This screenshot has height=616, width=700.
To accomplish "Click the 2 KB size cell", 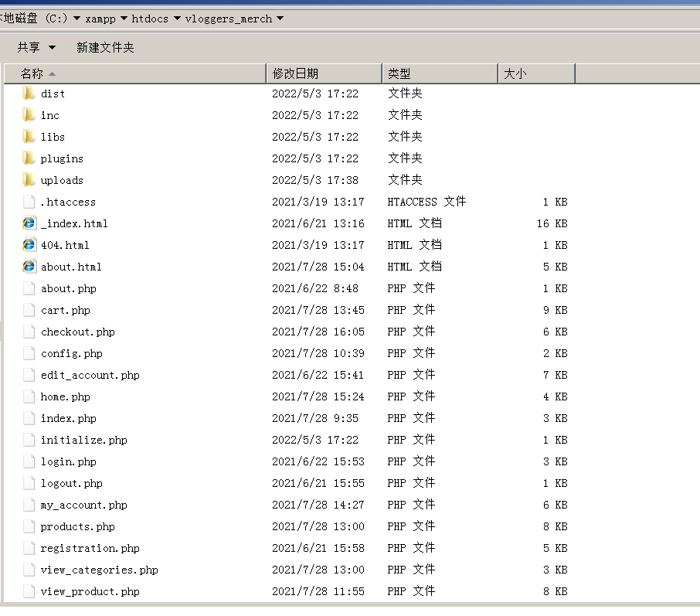I will click(x=555, y=353).
